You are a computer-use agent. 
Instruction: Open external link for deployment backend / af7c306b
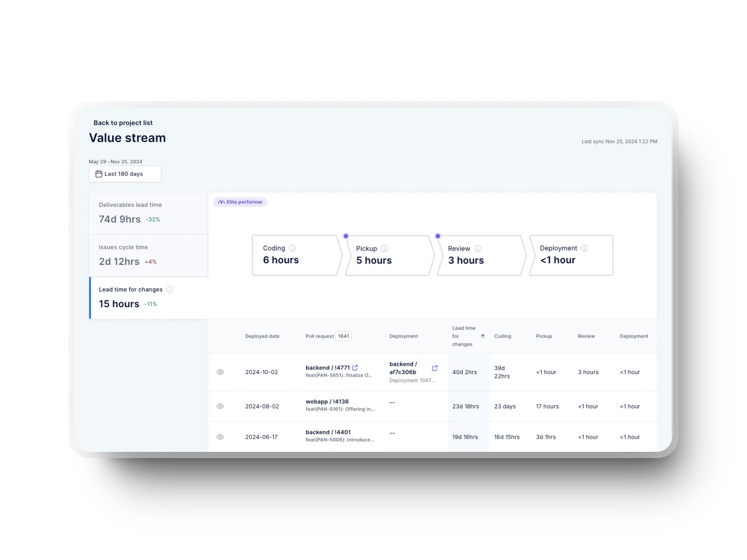tap(435, 368)
